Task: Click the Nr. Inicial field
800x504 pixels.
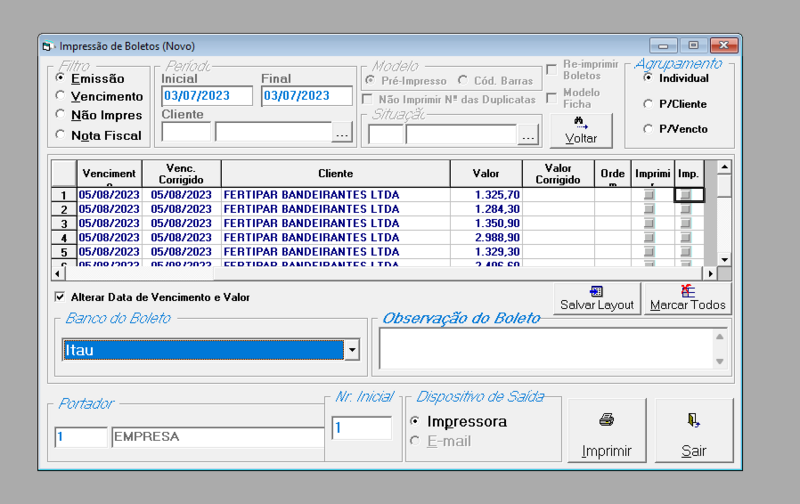Action: [x=362, y=428]
